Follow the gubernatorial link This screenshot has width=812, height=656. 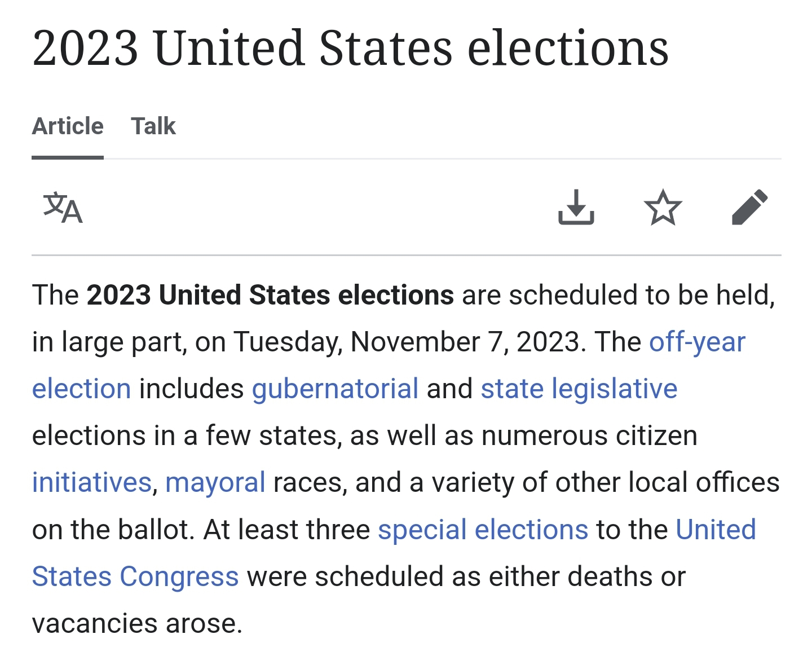[x=335, y=389]
